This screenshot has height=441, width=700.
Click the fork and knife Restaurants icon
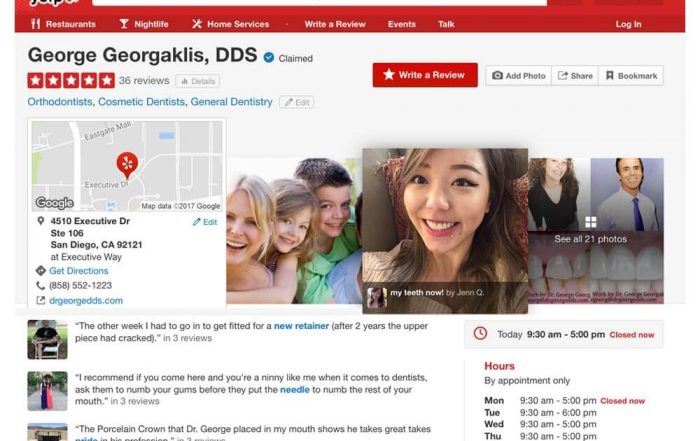tap(36, 24)
